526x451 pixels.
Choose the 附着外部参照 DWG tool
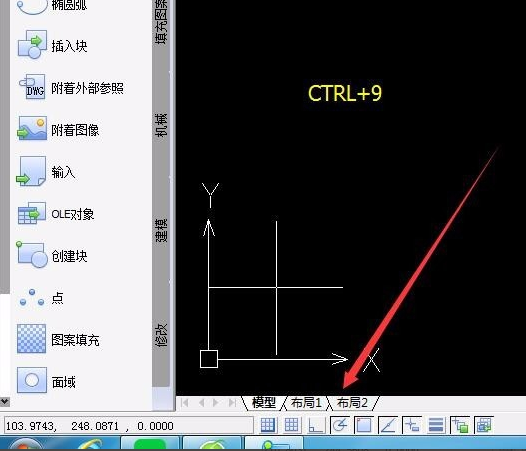(70, 88)
